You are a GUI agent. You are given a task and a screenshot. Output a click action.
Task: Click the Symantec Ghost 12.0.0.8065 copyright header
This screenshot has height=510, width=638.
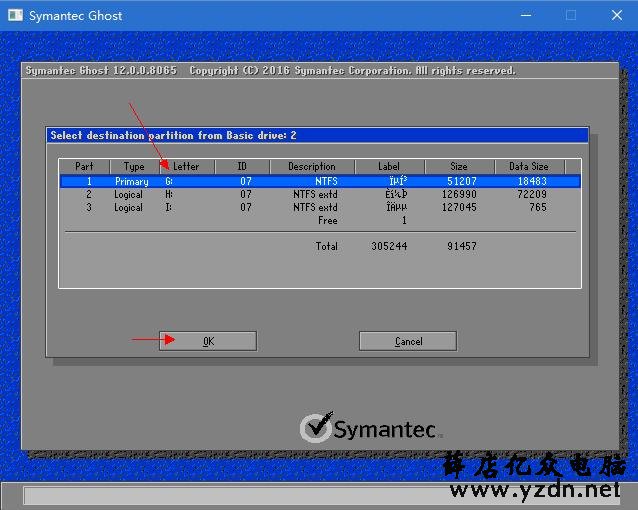(x=271, y=70)
